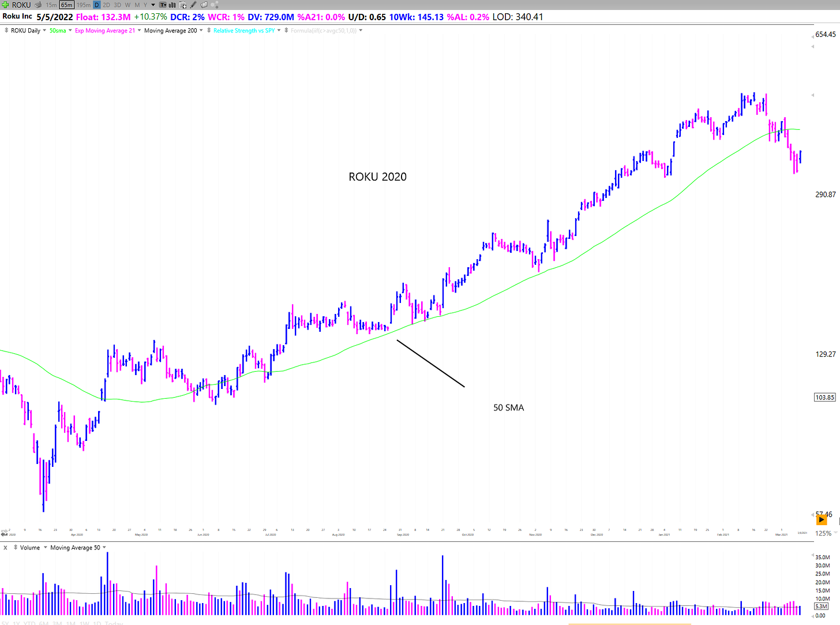The width and height of the screenshot is (840, 625).
Task: Click the add indicator grid icon
Action: pyautogui.click(x=182, y=5)
